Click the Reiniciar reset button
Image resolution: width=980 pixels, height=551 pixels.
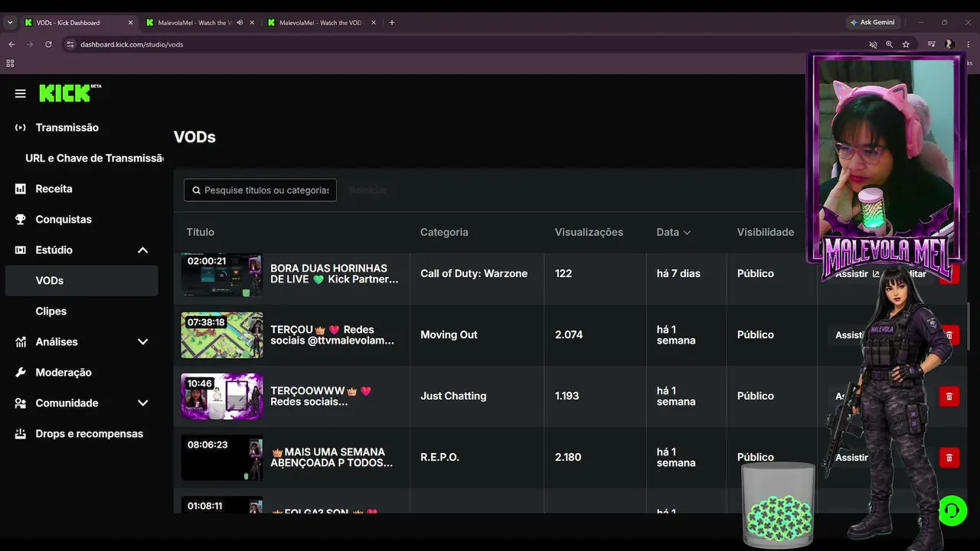(367, 191)
